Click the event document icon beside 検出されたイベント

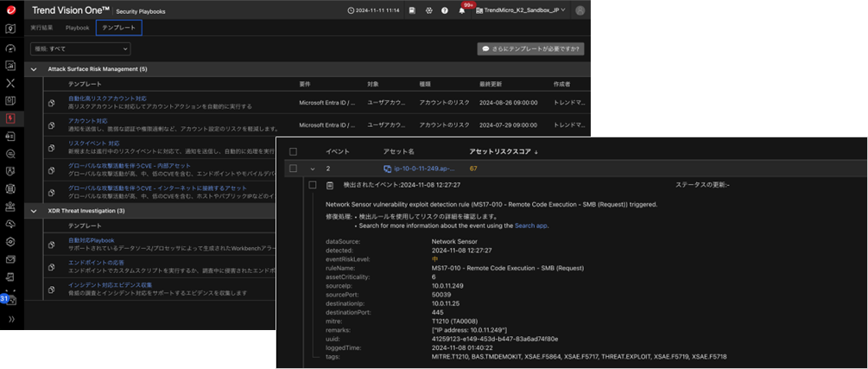coord(329,185)
